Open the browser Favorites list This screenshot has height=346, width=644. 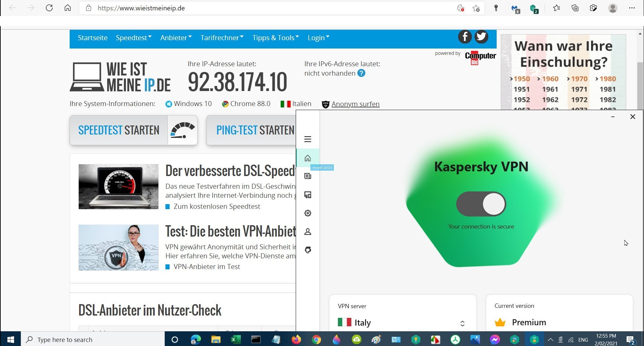click(x=557, y=8)
